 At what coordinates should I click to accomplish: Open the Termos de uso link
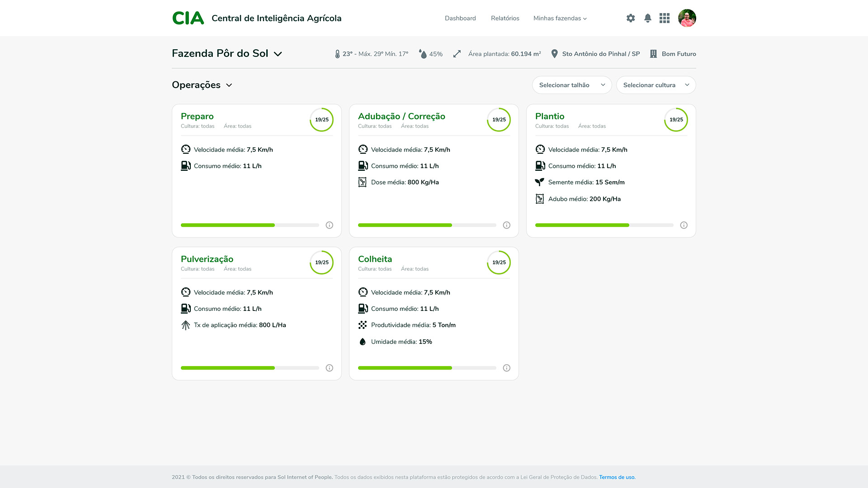point(617,477)
